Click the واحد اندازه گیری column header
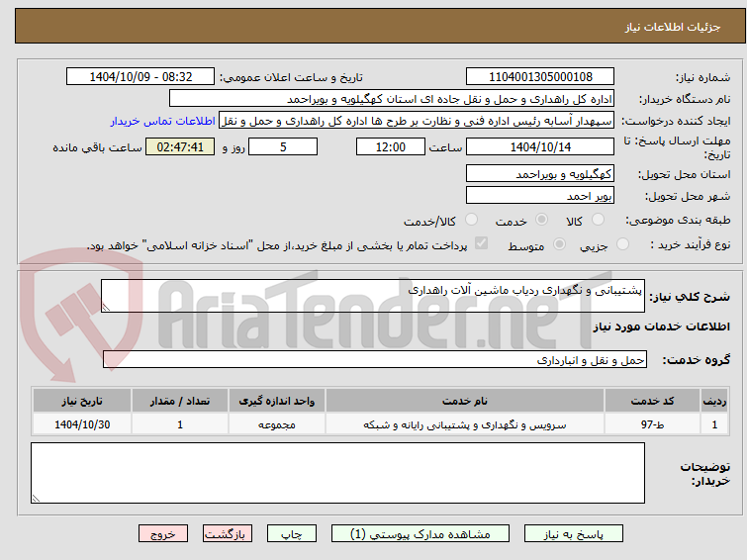Screen dimensions: 747x560 277,401
